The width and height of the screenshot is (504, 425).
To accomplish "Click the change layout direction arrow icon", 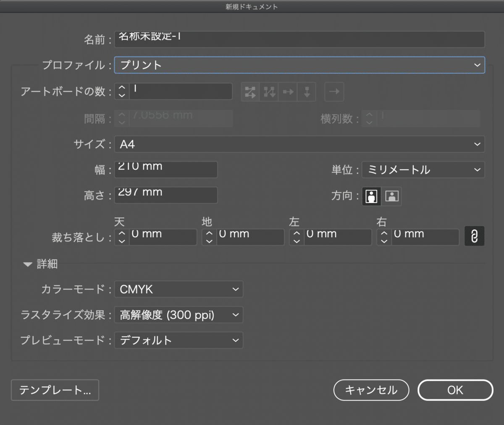I will click(334, 92).
